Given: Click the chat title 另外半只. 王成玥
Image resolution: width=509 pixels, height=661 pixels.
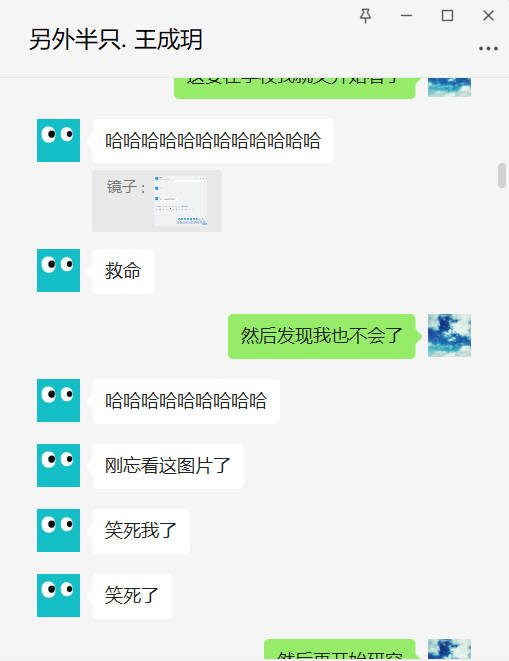Looking at the screenshot, I should (x=116, y=40).
